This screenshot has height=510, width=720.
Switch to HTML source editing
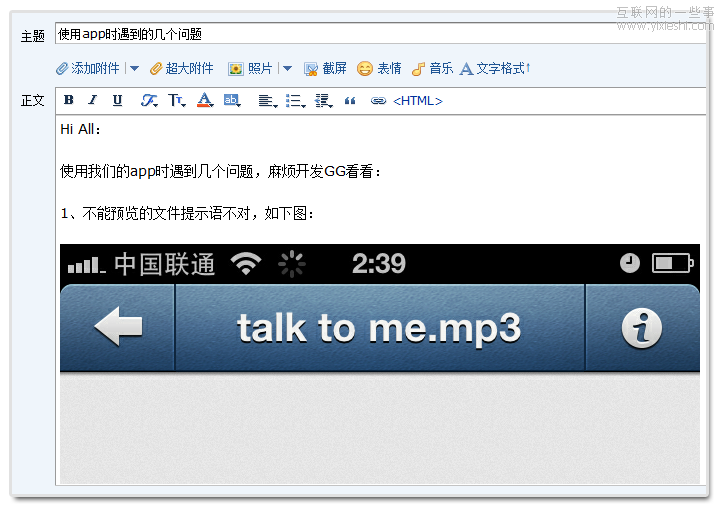coord(418,101)
